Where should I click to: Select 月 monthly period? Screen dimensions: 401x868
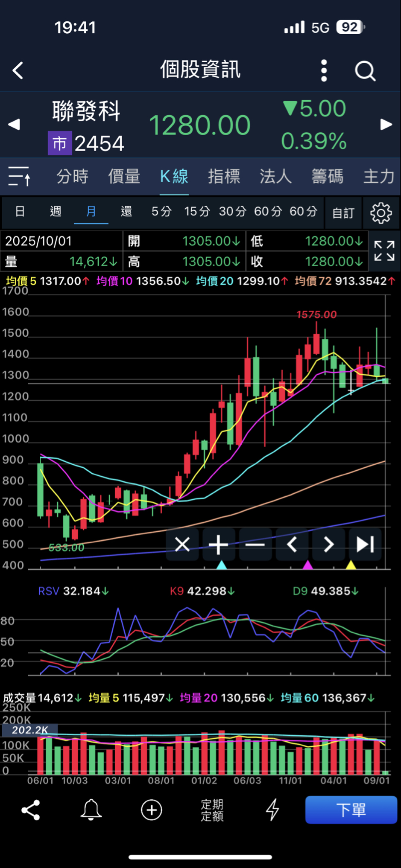pos(91,211)
